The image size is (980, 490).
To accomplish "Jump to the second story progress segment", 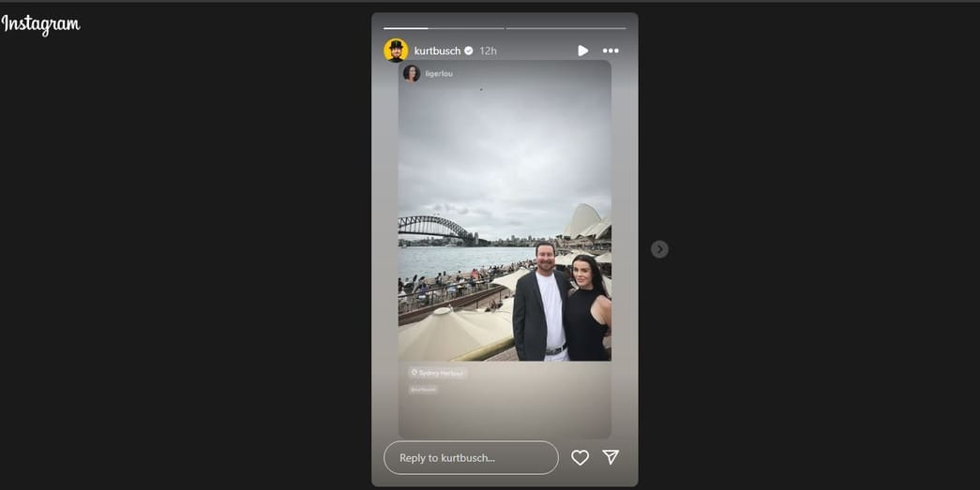I will (565, 28).
